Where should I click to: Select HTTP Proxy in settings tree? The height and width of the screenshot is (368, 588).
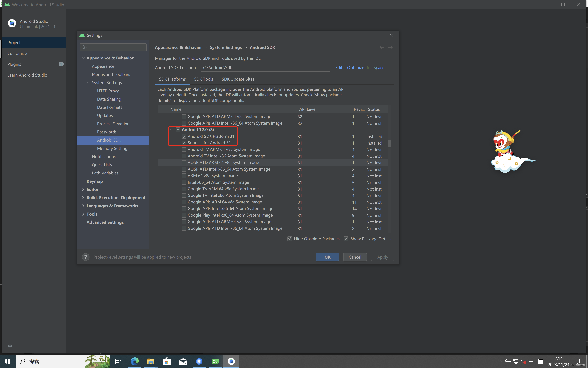(108, 91)
